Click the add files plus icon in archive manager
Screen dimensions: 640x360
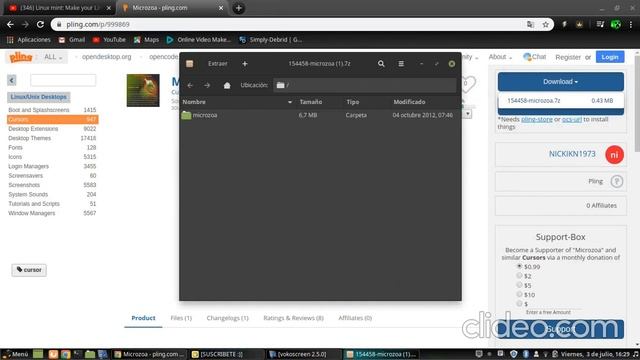coord(244,64)
